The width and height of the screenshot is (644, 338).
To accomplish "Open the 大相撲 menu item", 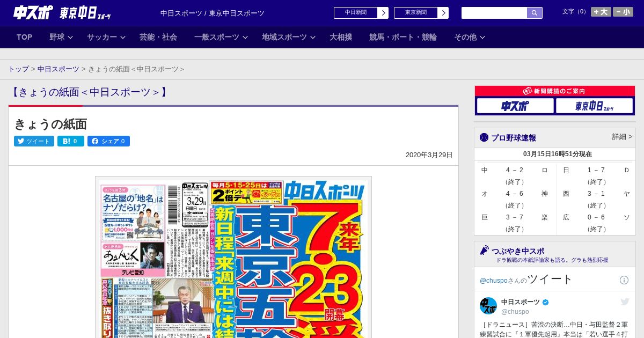I will (x=341, y=37).
